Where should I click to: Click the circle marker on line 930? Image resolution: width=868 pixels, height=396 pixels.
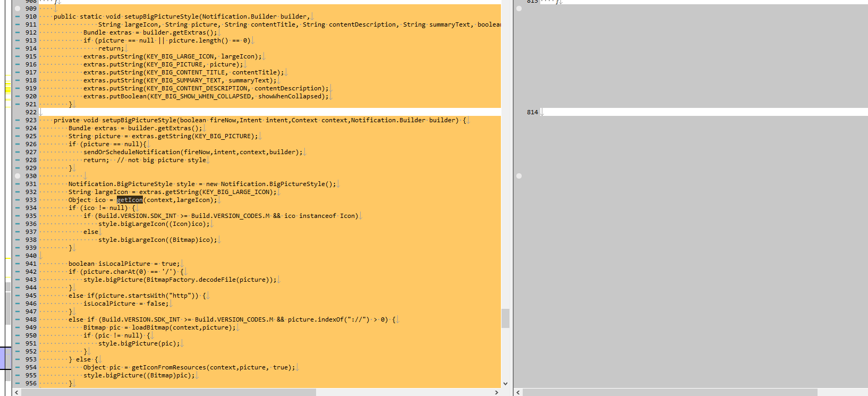tap(18, 176)
